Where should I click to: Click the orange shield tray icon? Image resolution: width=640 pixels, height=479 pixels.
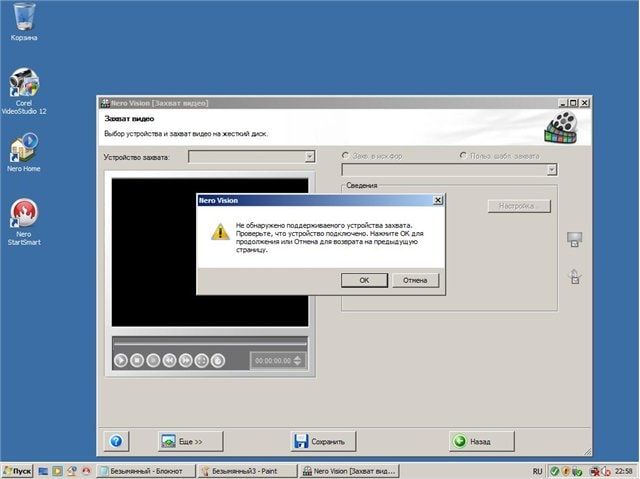coord(565,471)
